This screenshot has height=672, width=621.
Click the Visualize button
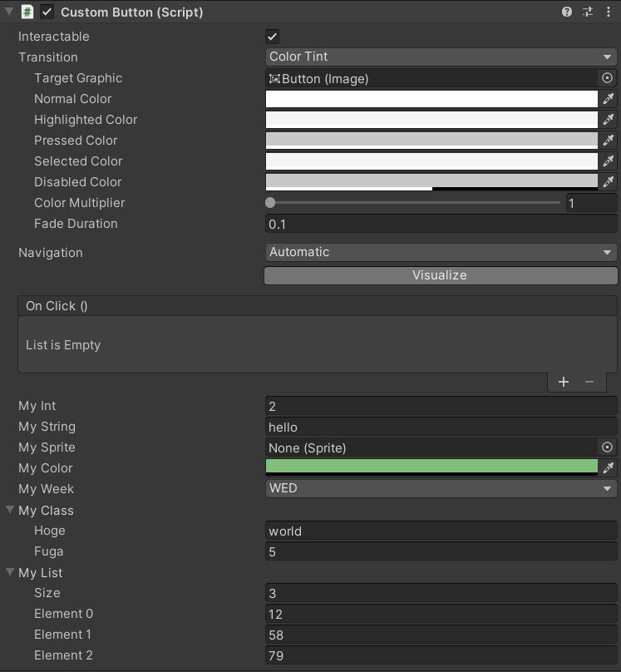pos(441,275)
